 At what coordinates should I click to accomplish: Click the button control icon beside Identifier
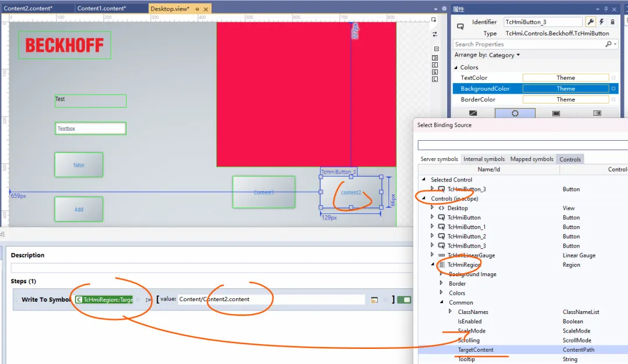click(x=461, y=26)
